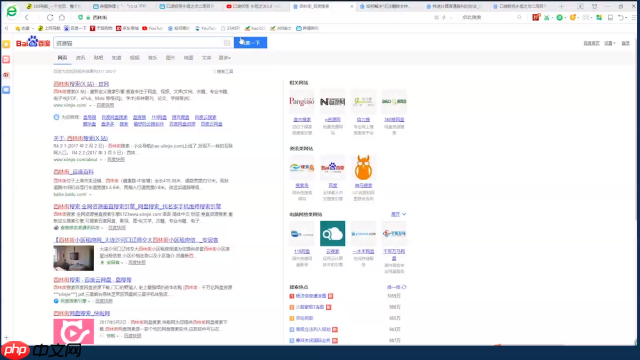The width and height of the screenshot is (640, 360).
Task: Refresh trending searches with the change-batch link
Action: (396, 287)
